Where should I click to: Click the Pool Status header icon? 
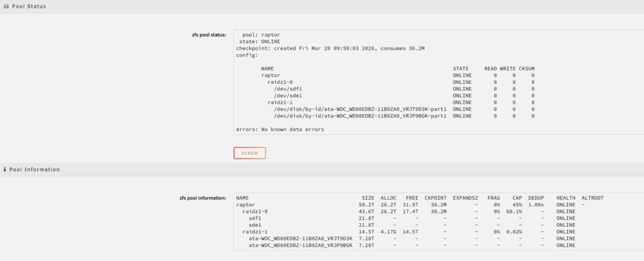pyautogui.click(x=6, y=6)
